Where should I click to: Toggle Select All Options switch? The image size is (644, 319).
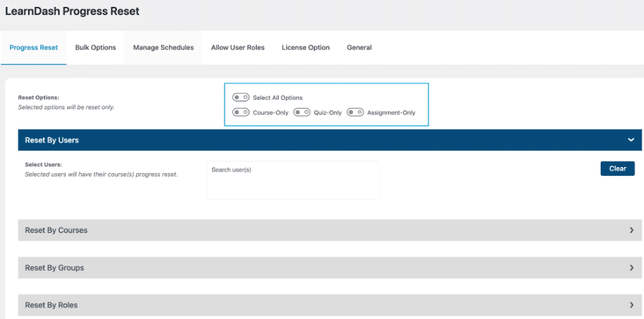tap(241, 98)
